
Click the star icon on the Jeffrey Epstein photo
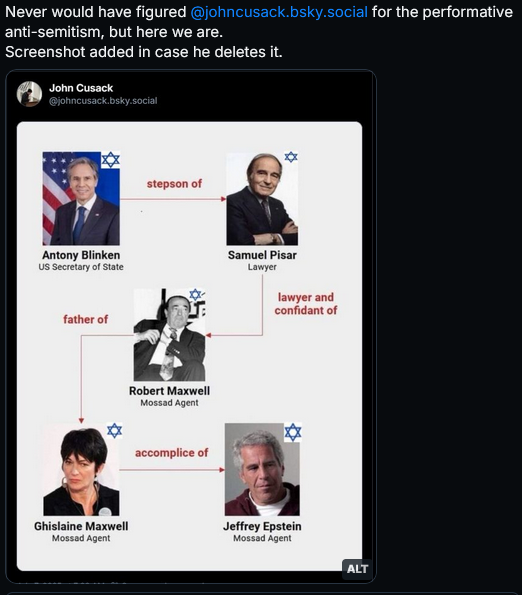(x=293, y=432)
